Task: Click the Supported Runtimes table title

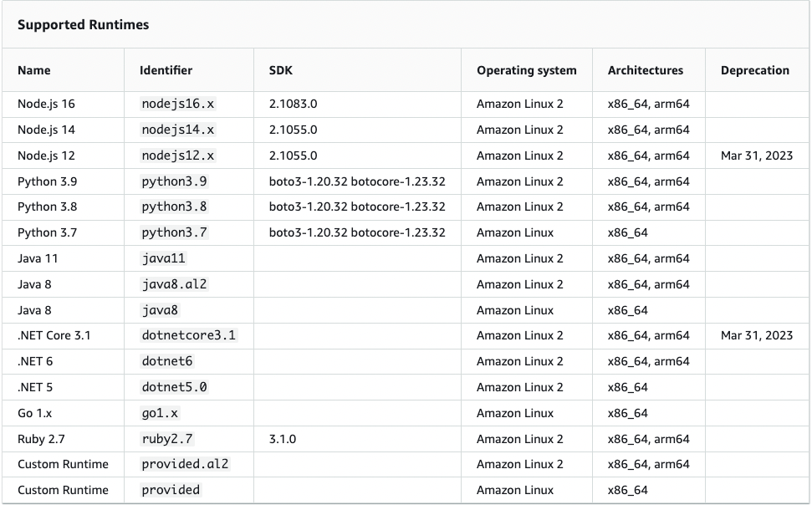Action: point(83,25)
